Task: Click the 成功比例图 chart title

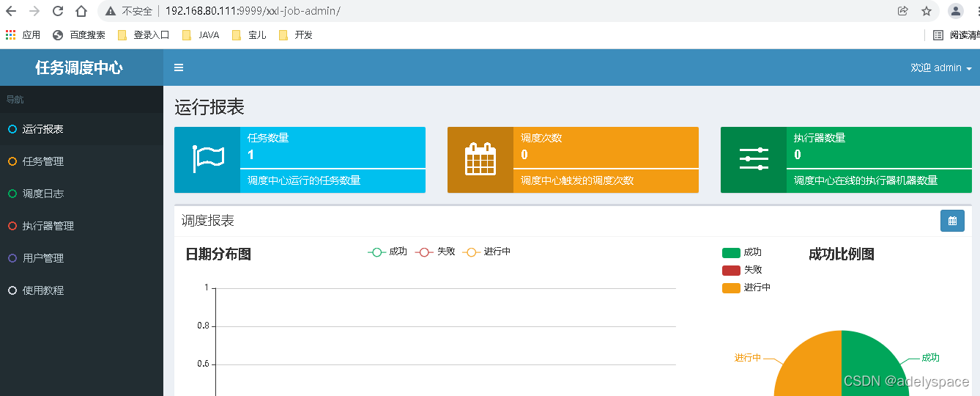Action: (x=842, y=254)
